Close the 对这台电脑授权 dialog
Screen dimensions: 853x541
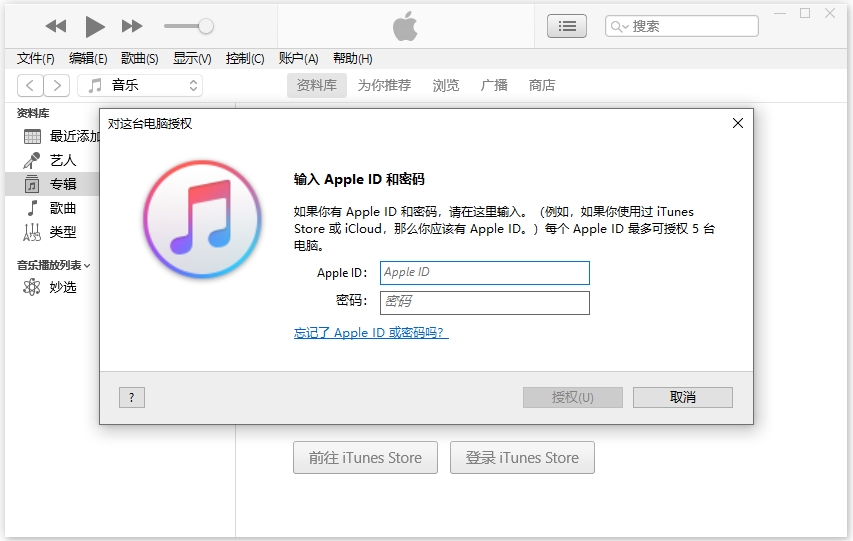pyautogui.click(x=738, y=124)
